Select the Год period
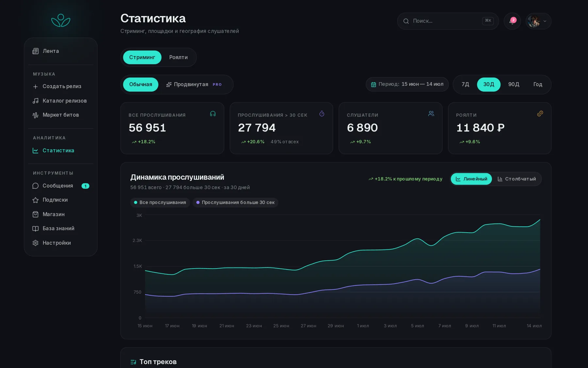 pos(538,84)
